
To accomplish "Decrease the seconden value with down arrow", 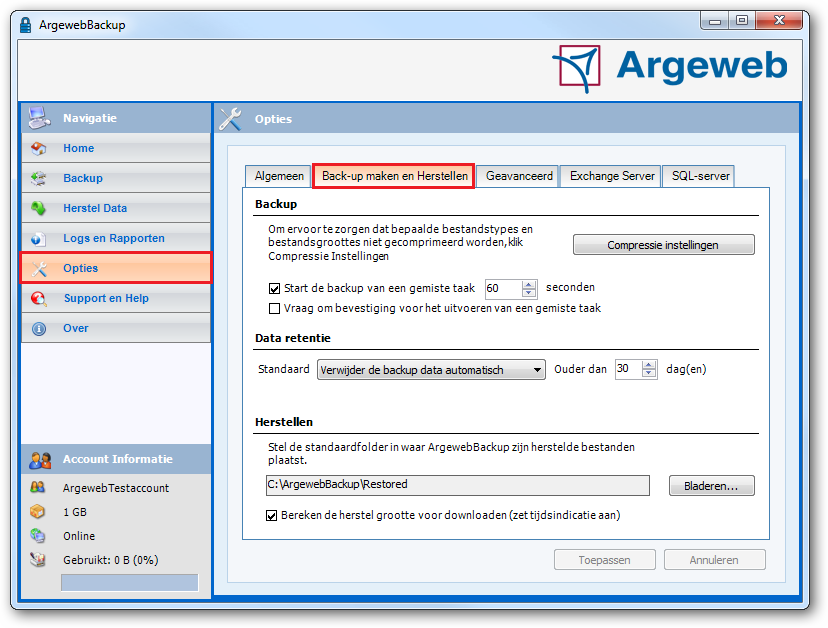I will [x=529, y=293].
